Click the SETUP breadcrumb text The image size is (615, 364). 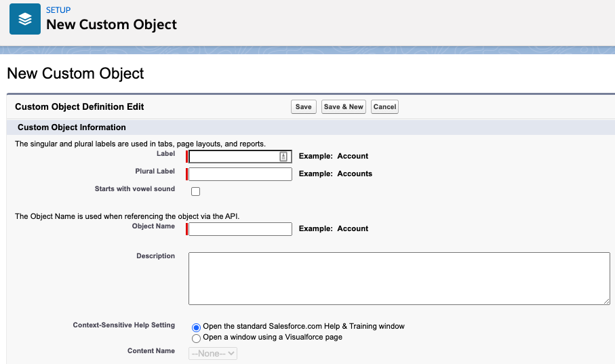point(58,10)
